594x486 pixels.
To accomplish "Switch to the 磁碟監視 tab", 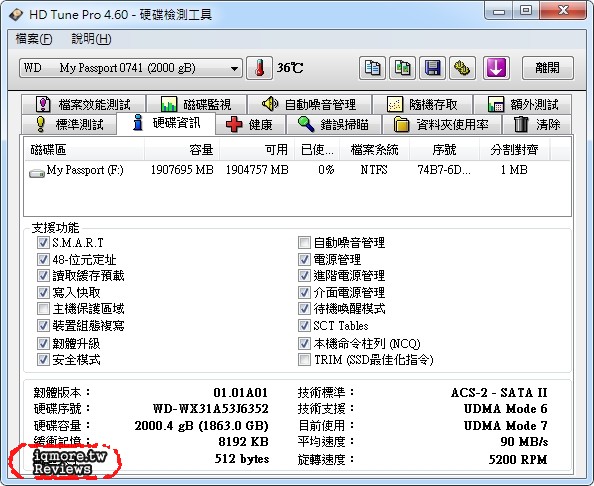I will click(196, 104).
